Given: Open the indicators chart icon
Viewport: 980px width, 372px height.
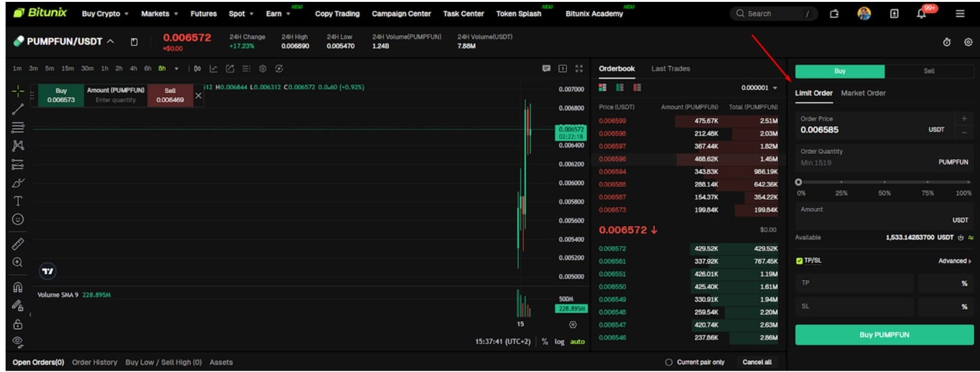Looking at the screenshot, I should pos(214,69).
